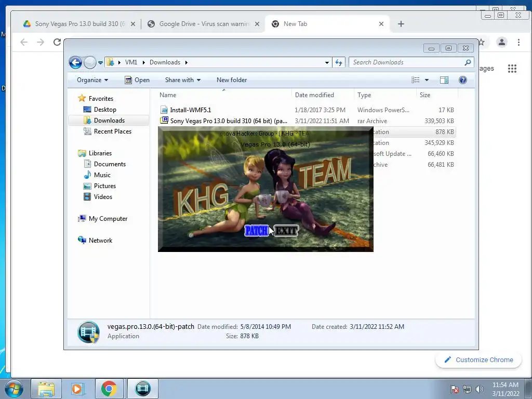The width and height of the screenshot is (532, 399).
Task: Open the Share with menu
Action: (x=183, y=80)
